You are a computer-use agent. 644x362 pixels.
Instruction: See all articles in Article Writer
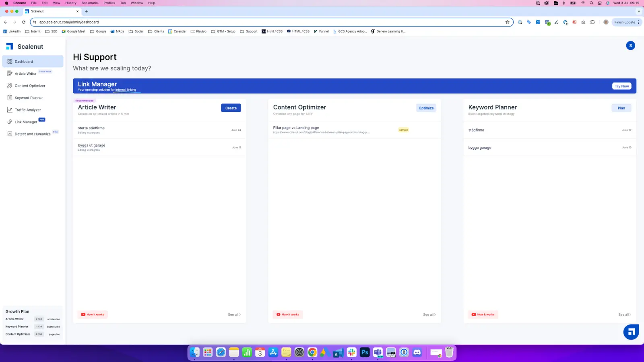click(234, 315)
